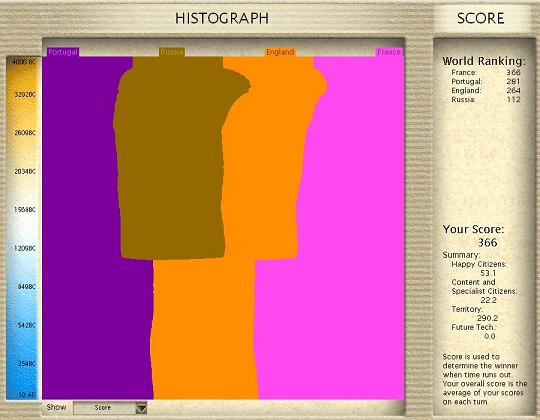Click the England legend label

tap(280, 52)
